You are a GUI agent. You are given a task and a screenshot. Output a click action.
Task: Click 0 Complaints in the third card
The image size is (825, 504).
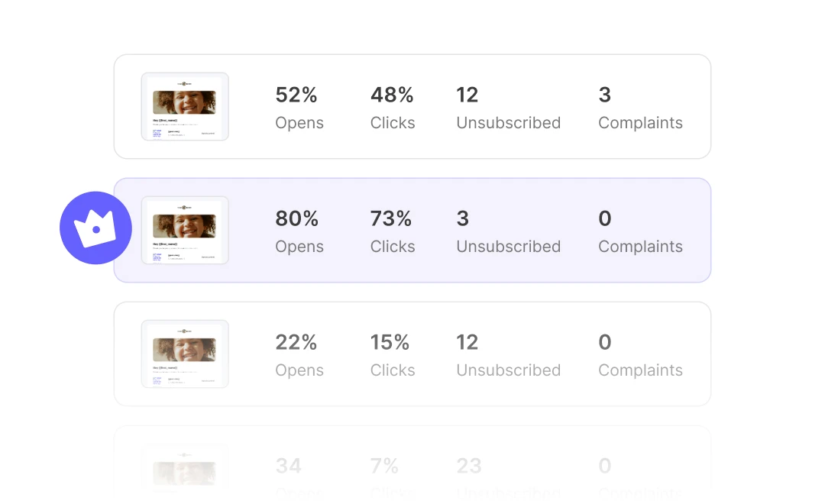(x=640, y=355)
